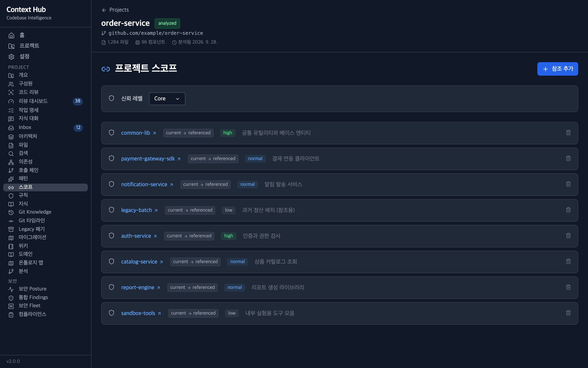Viewport: 588px width, 368px height.
Task: Click shield icon beside legacy-batch
Action: coord(111,210)
